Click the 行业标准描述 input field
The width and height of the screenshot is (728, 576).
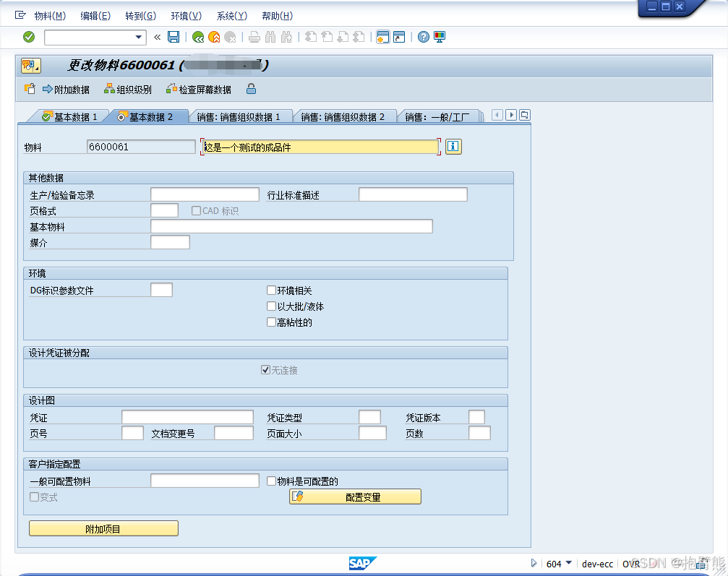tap(413, 194)
